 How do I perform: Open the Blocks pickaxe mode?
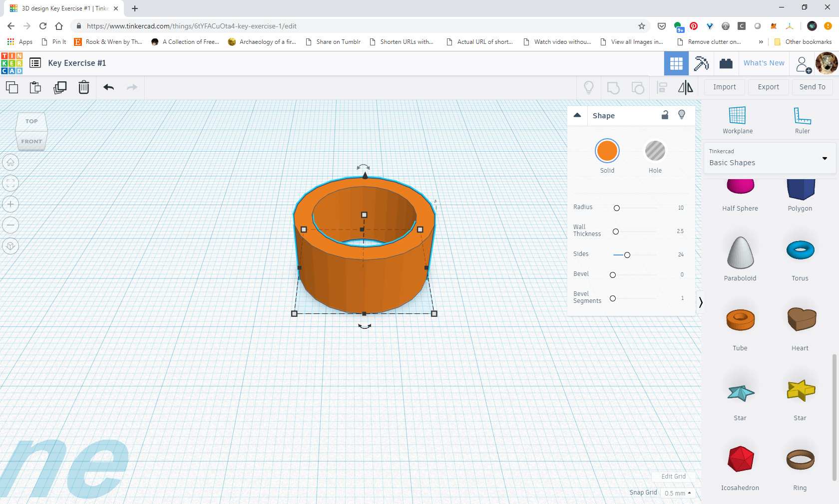click(701, 63)
